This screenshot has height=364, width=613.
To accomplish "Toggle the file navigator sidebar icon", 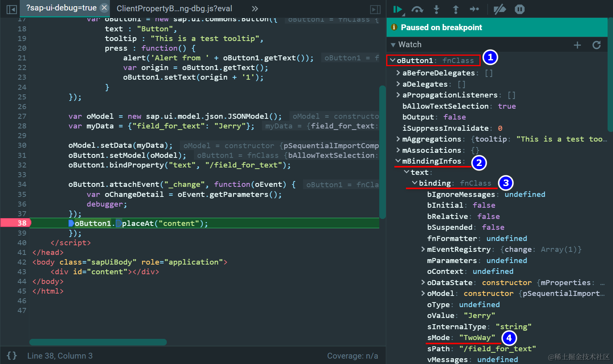I will 12,9.
